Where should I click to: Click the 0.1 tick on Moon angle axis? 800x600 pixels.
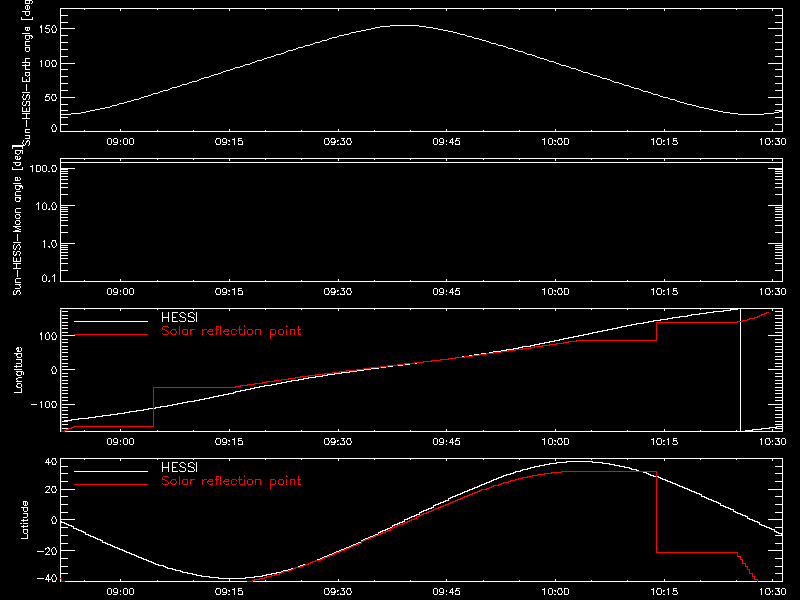(49, 278)
